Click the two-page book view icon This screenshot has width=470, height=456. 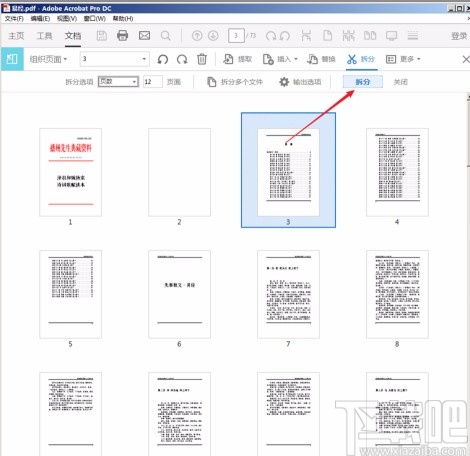click(370, 35)
